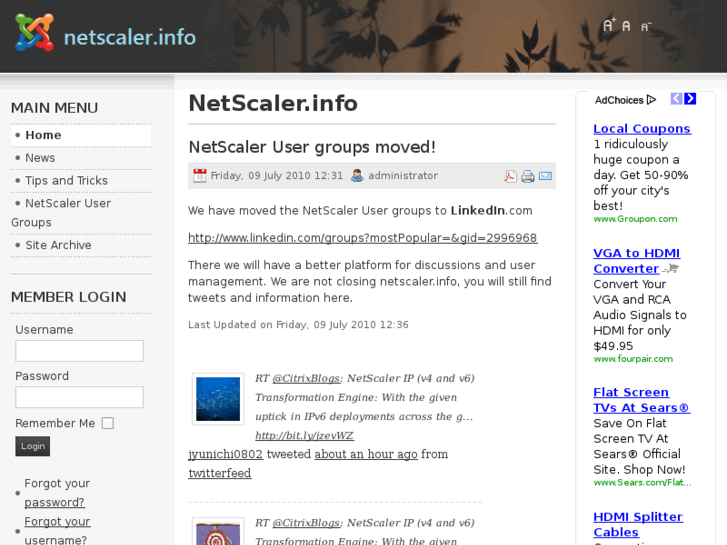Open the bit.ly/jzevWZ link
The image size is (727, 545).
coord(304,436)
